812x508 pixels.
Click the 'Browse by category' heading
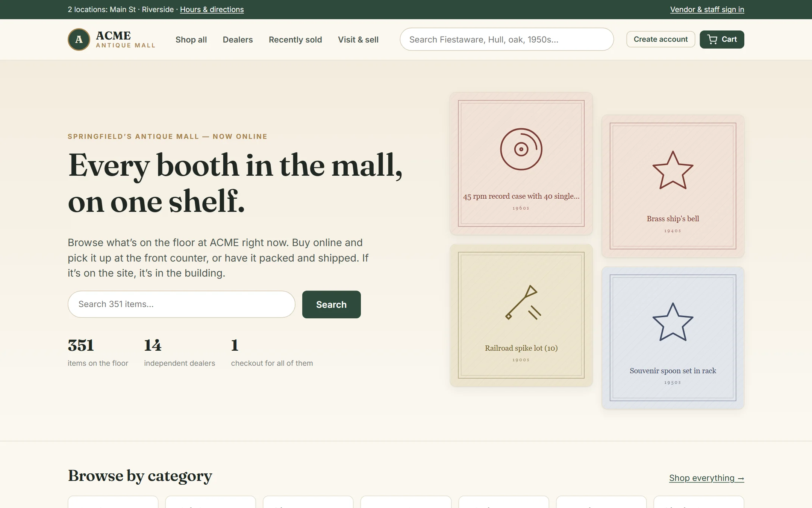tap(140, 476)
